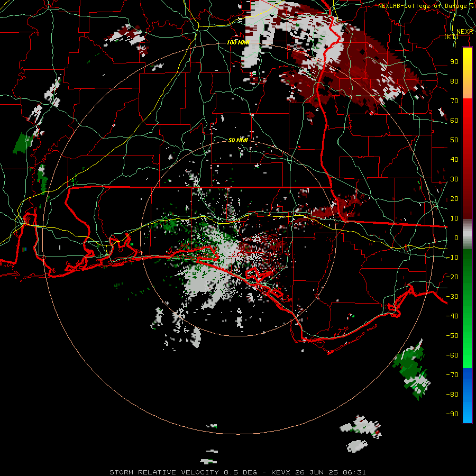Click the -40 scale label
476x476 pixels.
(452, 316)
